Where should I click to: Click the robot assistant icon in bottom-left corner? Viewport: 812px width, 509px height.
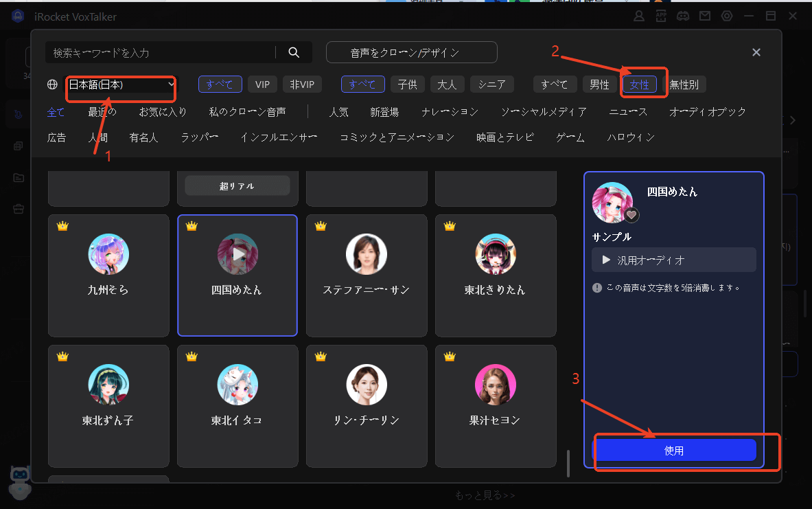[x=20, y=482]
